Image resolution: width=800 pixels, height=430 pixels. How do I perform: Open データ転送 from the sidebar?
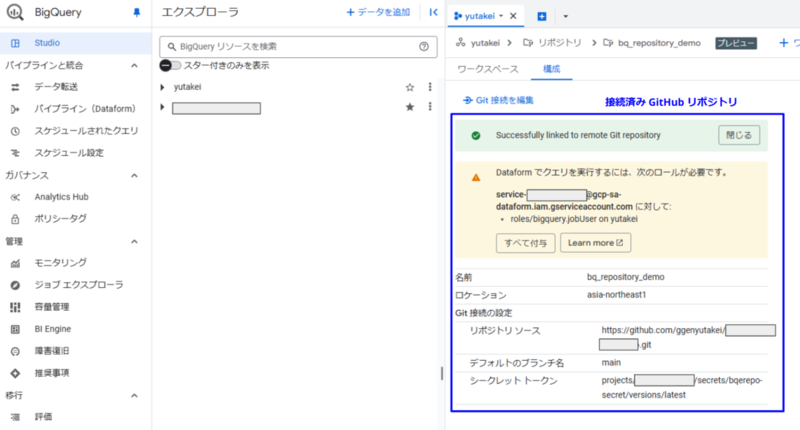coord(56,87)
